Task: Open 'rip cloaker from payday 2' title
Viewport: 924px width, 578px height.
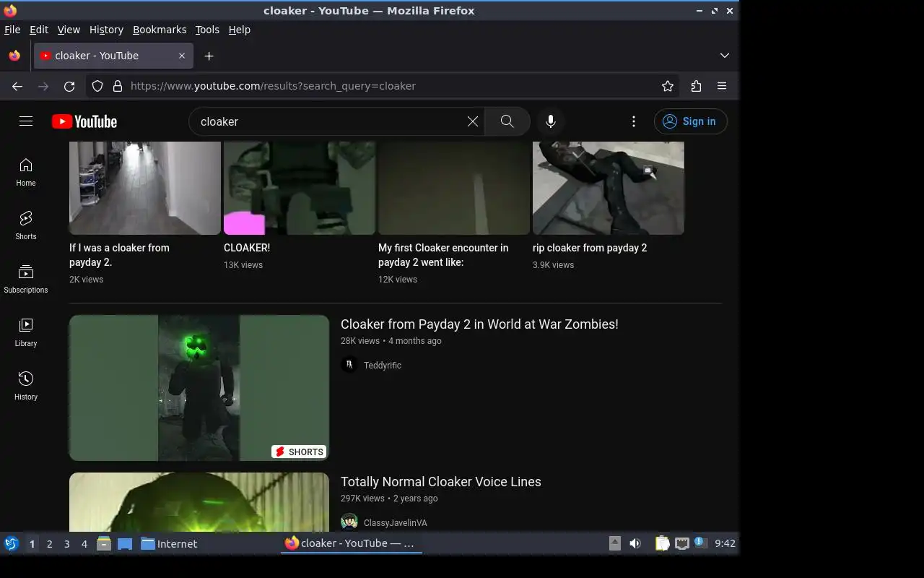Action: click(590, 248)
